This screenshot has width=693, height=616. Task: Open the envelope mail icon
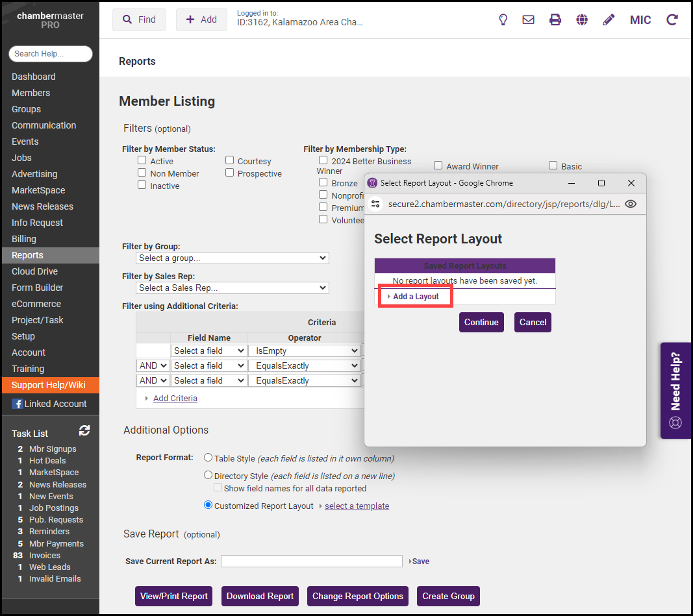529,19
